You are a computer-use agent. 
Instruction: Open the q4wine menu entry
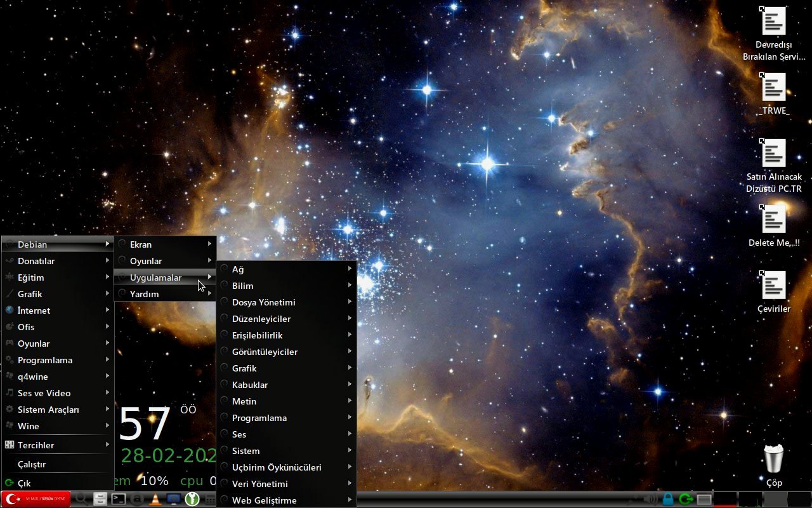point(58,377)
